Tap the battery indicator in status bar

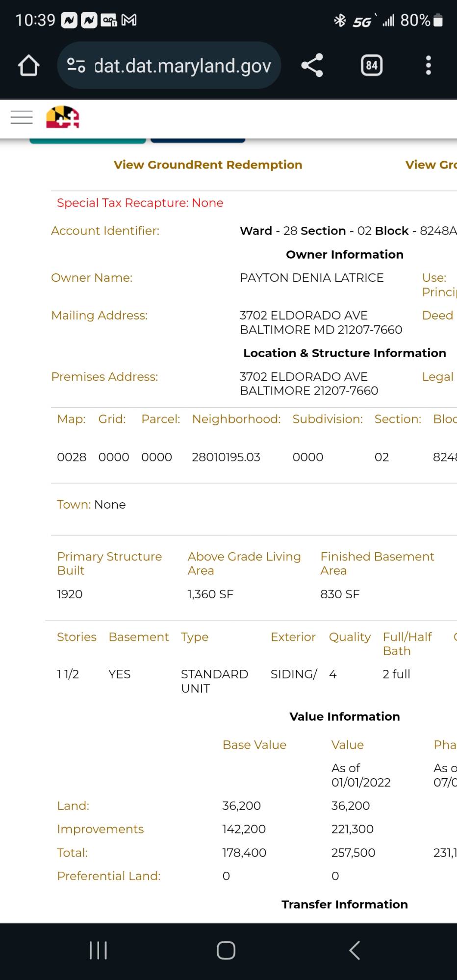pos(438,20)
